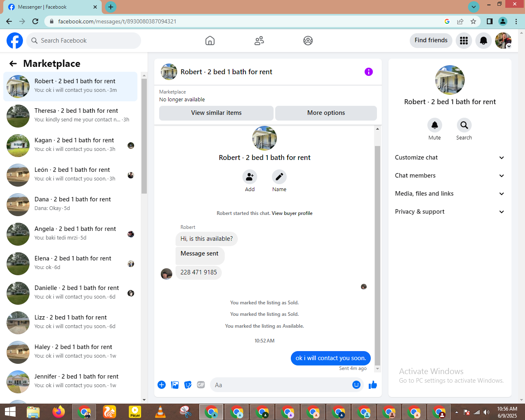This screenshot has height=420, width=525.
Task: Open Chrome side panel icon
Action: coord(490,21)
